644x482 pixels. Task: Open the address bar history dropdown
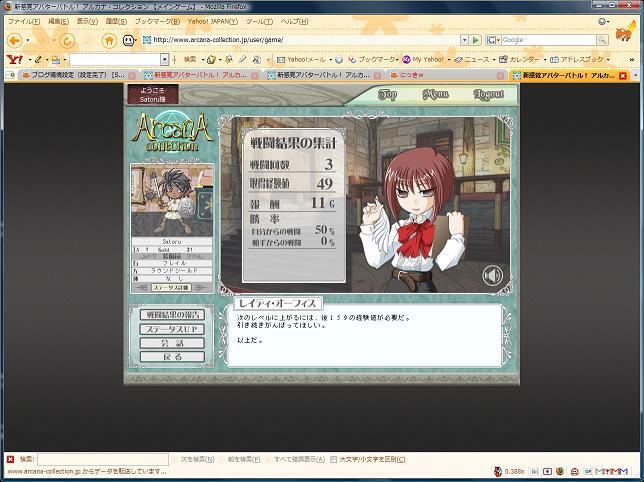coord(464,40)
